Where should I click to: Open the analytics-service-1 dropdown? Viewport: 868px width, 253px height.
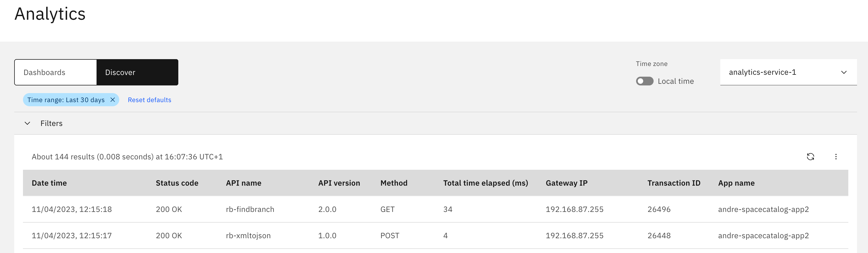pyautogui.click(x=788, y=72)
